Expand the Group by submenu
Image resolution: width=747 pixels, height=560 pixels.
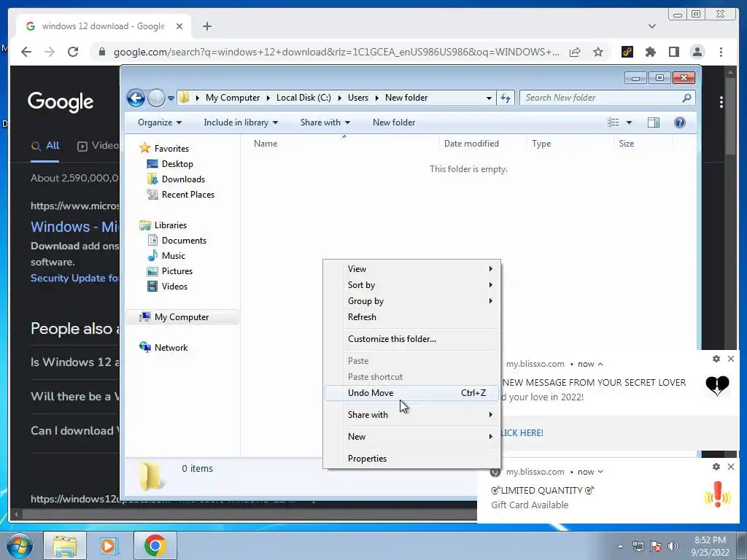click(411, 301)
